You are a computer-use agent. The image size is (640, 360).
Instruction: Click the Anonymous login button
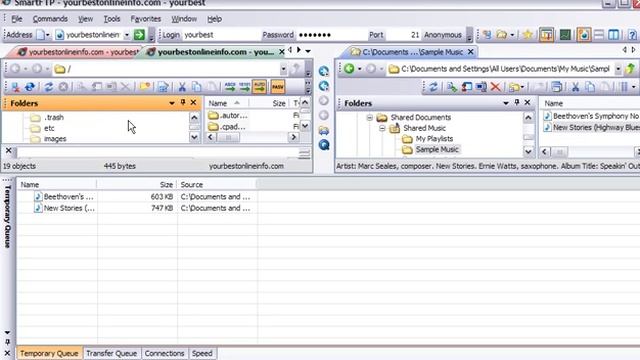pyautogui.click(x=442, y=35)
